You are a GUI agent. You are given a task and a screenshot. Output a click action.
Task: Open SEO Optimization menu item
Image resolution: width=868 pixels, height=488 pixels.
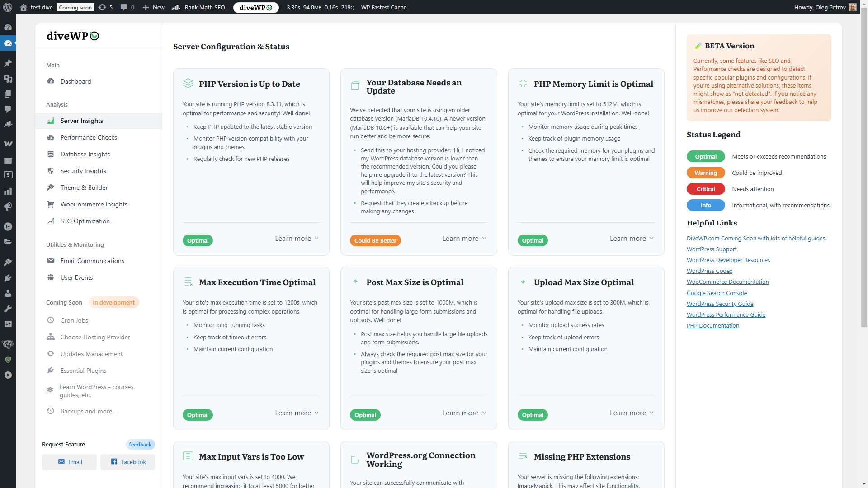[99, 221]
